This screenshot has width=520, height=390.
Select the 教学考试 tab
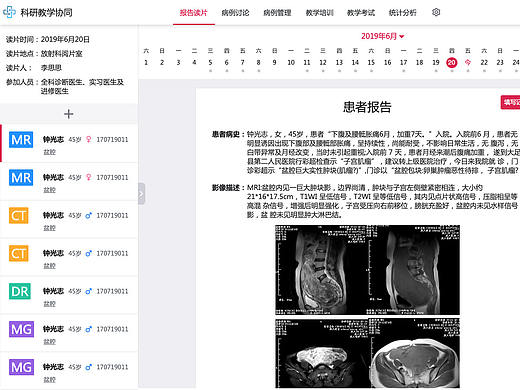point(361,13)
